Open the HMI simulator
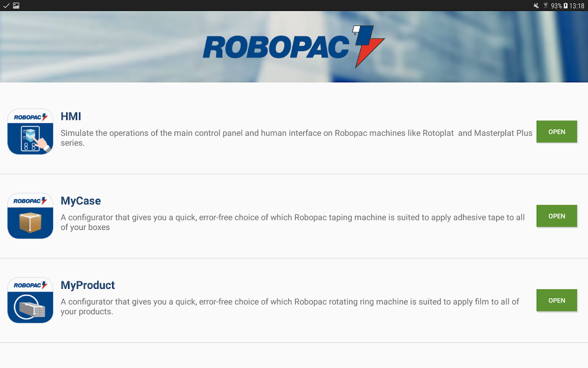 click(x=557, y=132)
